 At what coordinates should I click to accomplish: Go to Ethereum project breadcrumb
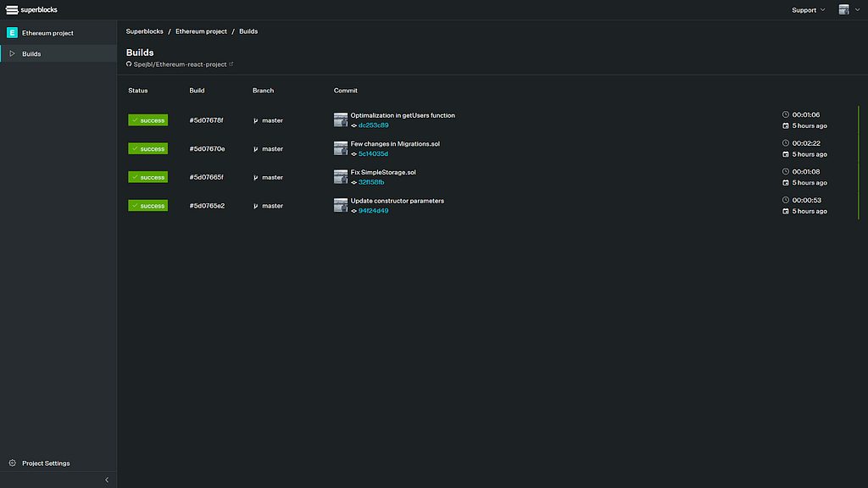(201, 31)
